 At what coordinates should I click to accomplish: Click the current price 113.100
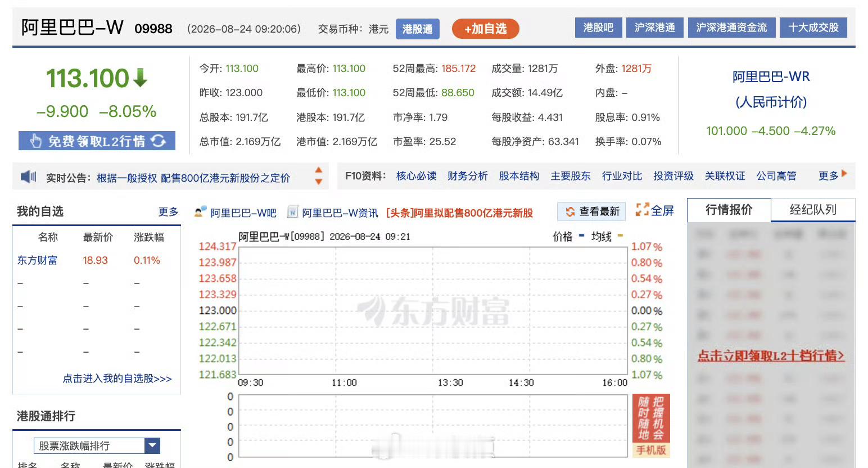[x=88, y=78]
